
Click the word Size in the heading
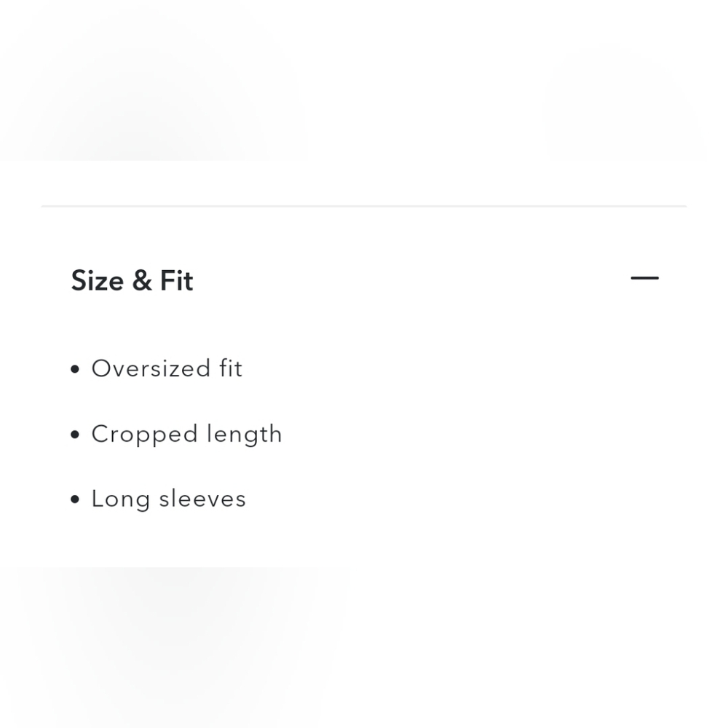(97, 281)
